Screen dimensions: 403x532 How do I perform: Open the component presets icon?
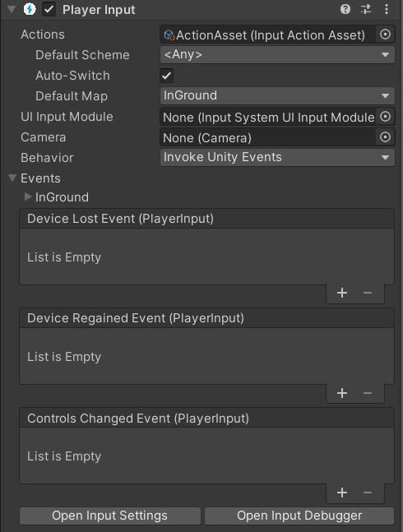(366, 9)
